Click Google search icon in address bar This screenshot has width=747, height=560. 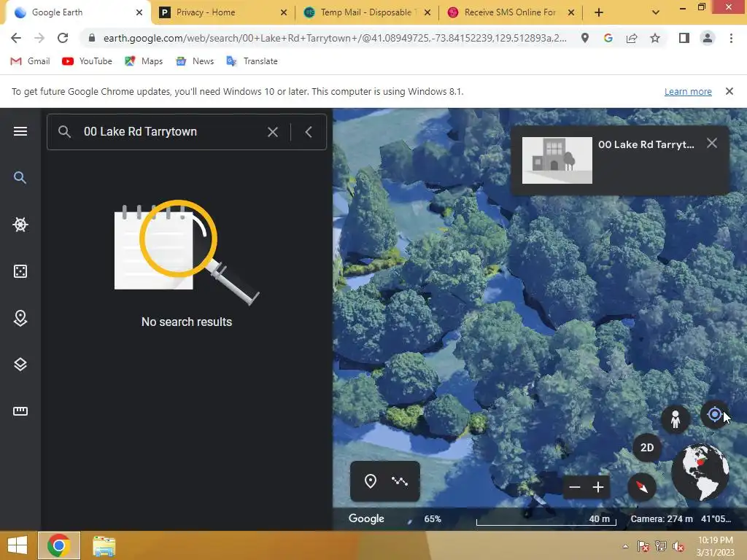[x=608, y=38]
